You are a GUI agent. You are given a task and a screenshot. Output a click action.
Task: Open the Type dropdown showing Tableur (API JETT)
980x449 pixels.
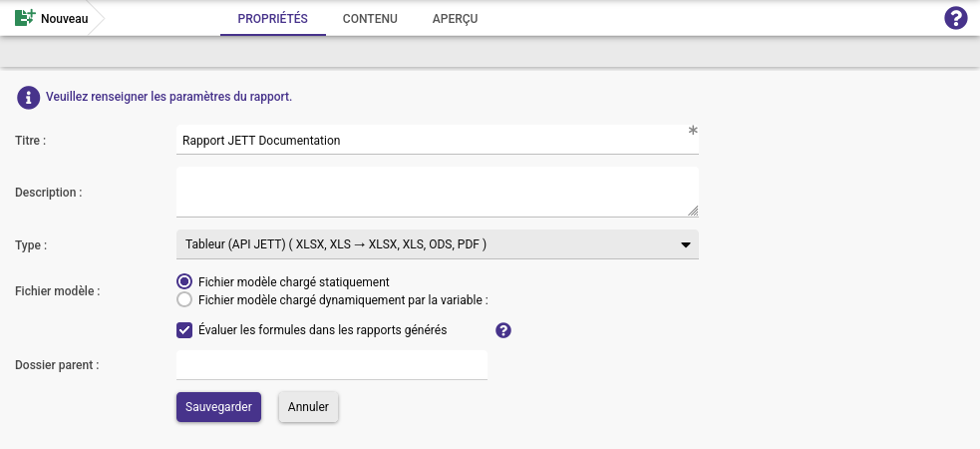coord(438,244)
